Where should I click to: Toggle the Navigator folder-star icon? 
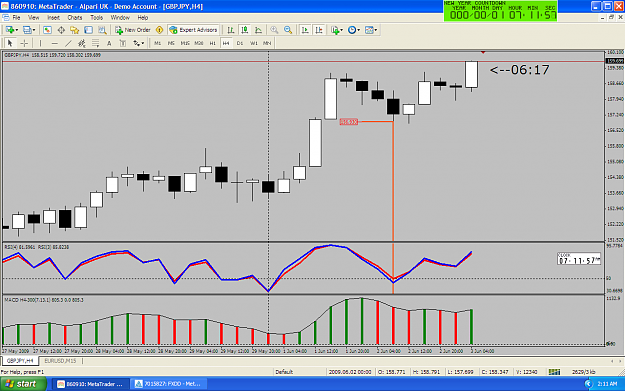click(75, 30)
